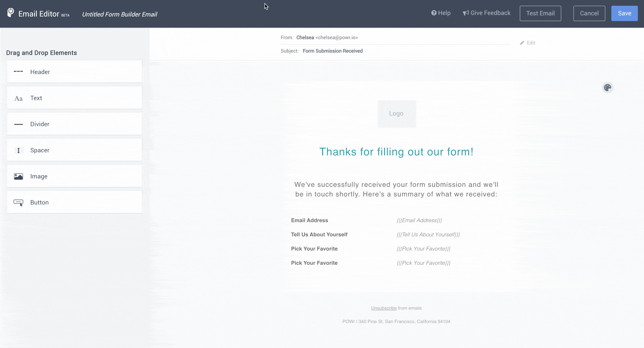Click the Cancel button
This screenshot has height=348, width=644.
pos(589,13)
